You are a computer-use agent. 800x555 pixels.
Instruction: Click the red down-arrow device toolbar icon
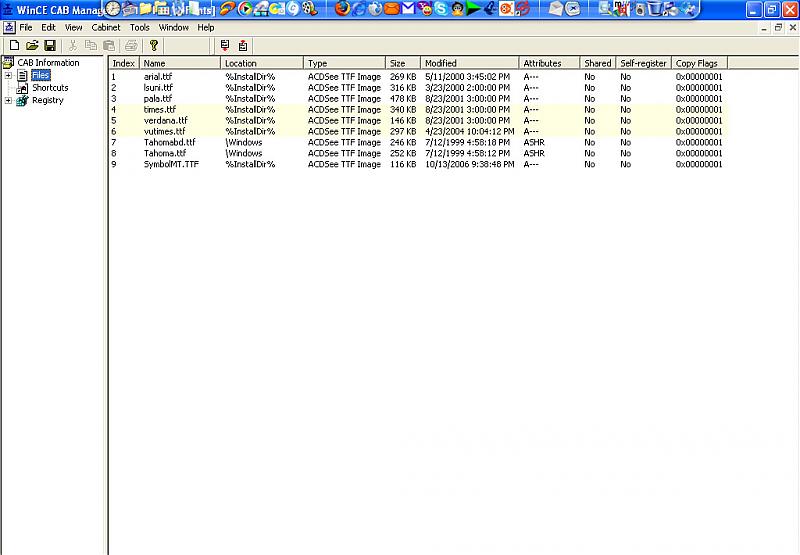pos(224,45)
